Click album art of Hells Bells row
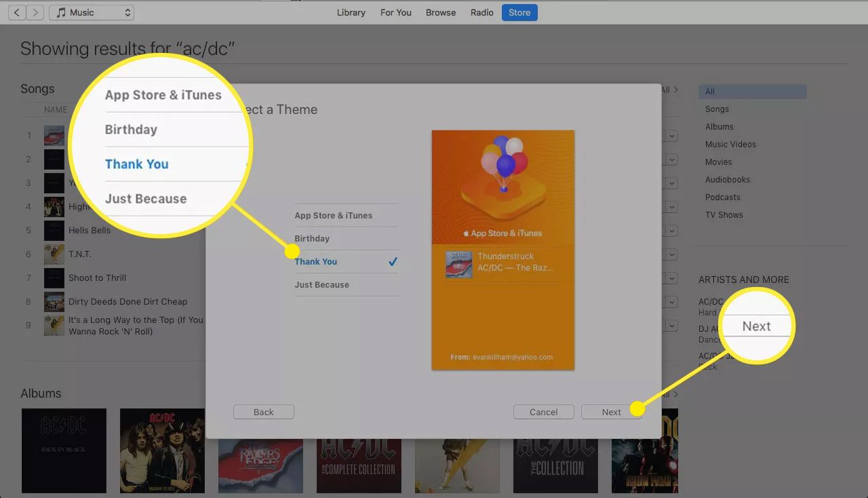Screen dimensions: 868x498 (x=54, y=231)
